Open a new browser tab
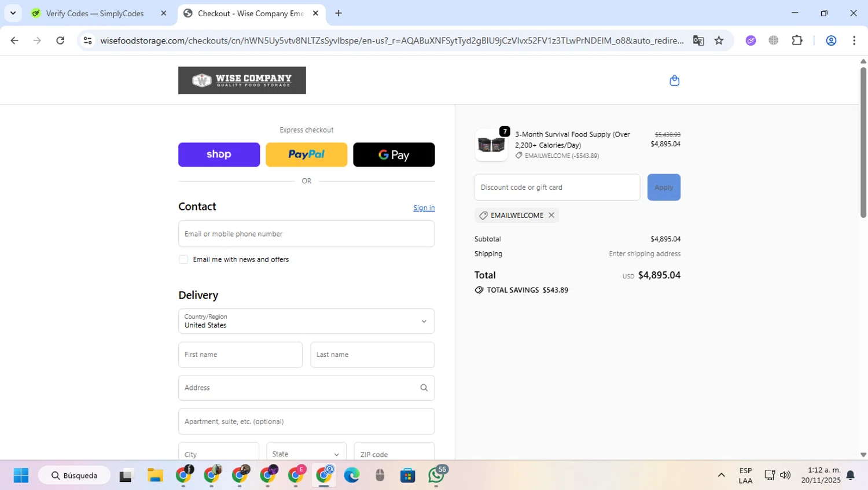The image size is (868, 490). point(339,13)
